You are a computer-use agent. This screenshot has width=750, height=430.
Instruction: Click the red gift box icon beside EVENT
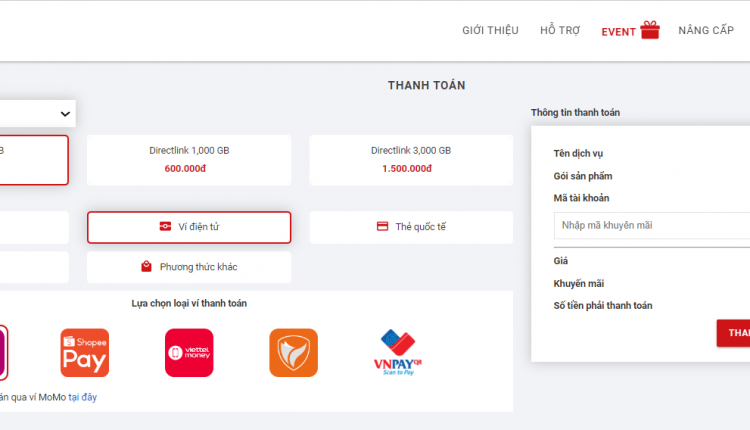[650, 30]
